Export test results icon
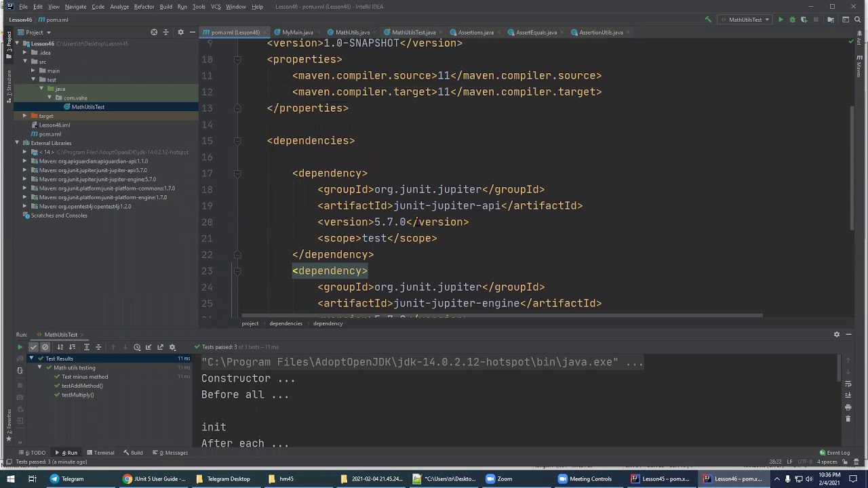The height and width of the screenshot is (488, 868). tap(160, 347)
